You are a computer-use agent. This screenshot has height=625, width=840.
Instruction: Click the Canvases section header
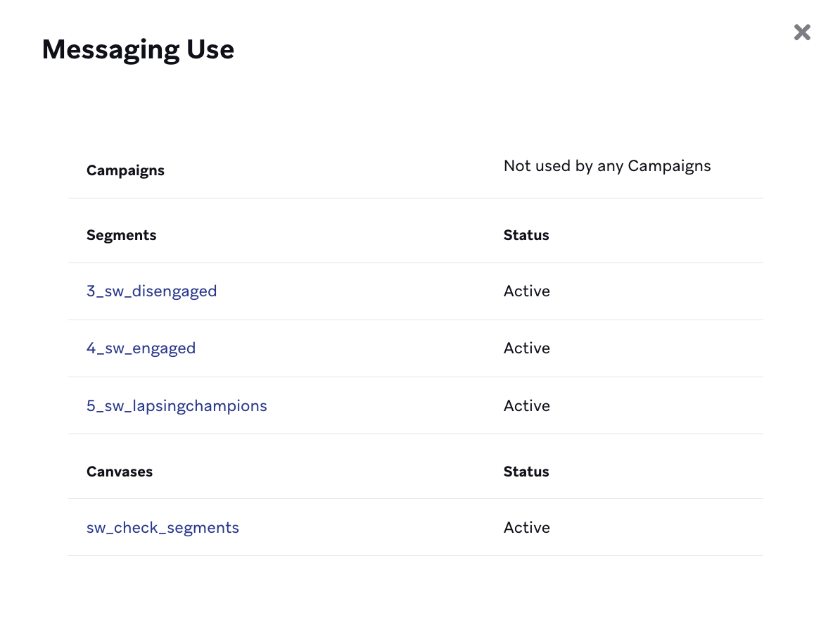(x=119, y=472)
